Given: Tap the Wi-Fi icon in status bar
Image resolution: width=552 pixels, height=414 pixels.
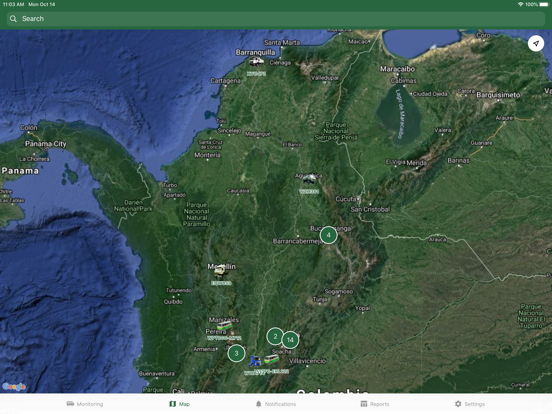Looking at the screenshot, I should [x=521, y=5].
